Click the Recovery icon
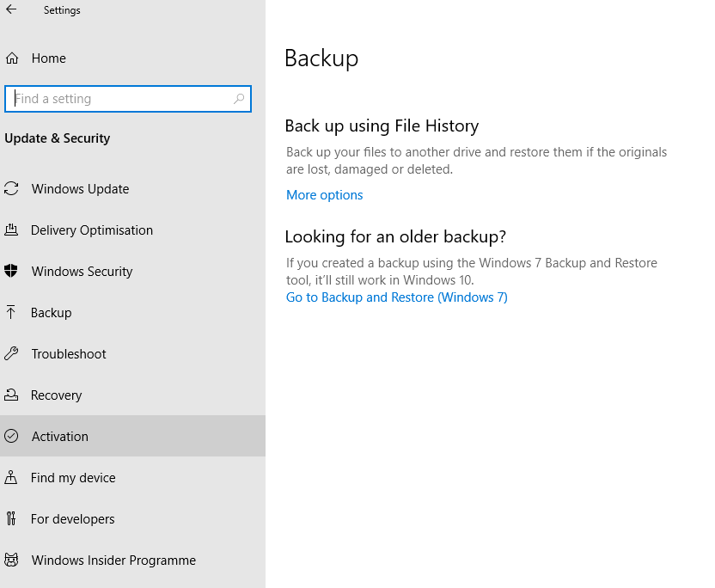Image resolution: width=715 pixels, height=588 pixels. tap(11, 395)
